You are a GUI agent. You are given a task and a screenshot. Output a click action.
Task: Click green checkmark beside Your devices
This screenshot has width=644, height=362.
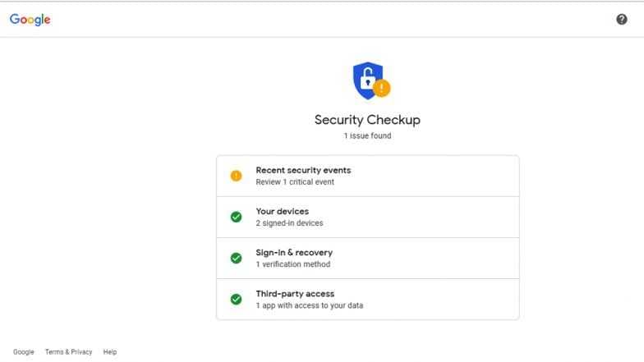coord(237,217)
